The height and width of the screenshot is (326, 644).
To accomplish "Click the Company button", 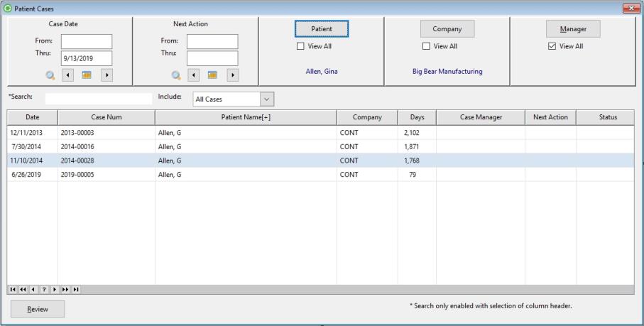I will 447,28.
